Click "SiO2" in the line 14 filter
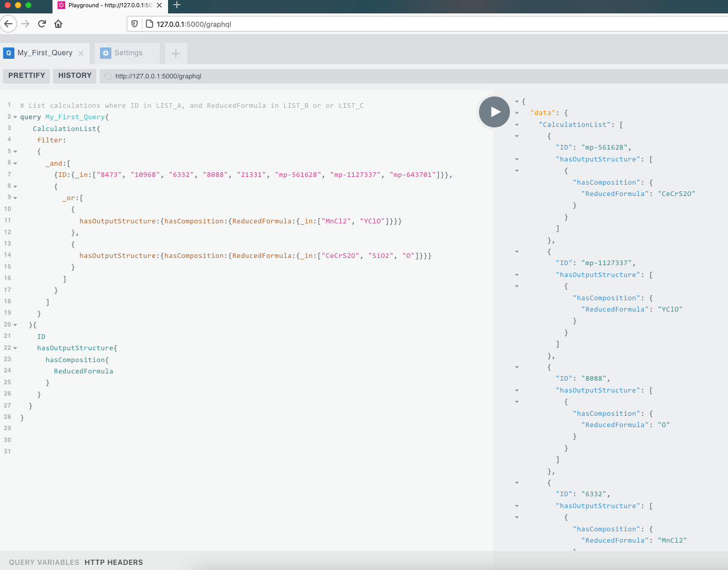The height and width of the screenshot is (570, 728). pyautogui.click(x=381, y=256)
